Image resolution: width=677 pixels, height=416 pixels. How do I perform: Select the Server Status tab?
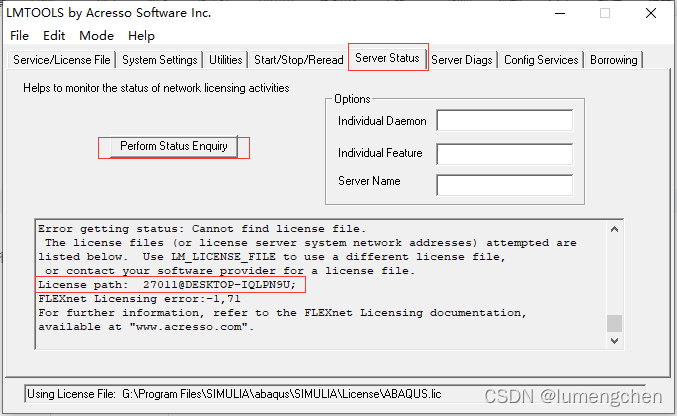click(x=387, y=58)
